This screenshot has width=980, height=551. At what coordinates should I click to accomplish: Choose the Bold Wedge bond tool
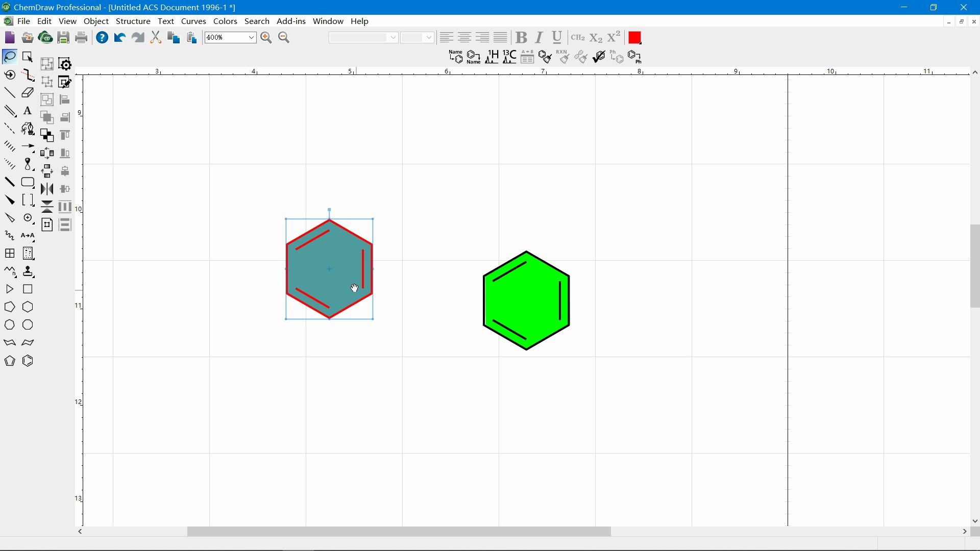[x=10, y=200]
